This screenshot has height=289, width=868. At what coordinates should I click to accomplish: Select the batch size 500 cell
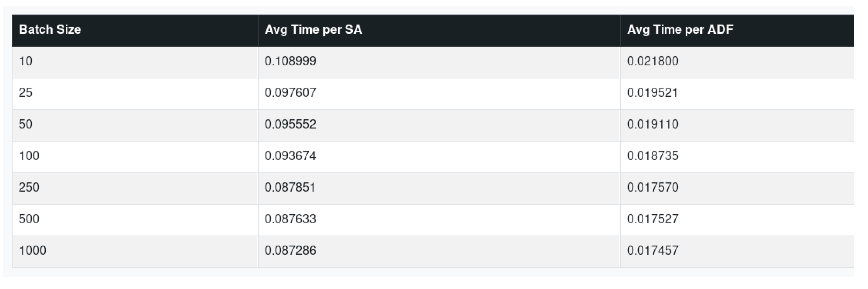pyautogui.click(x=29, y=219)
